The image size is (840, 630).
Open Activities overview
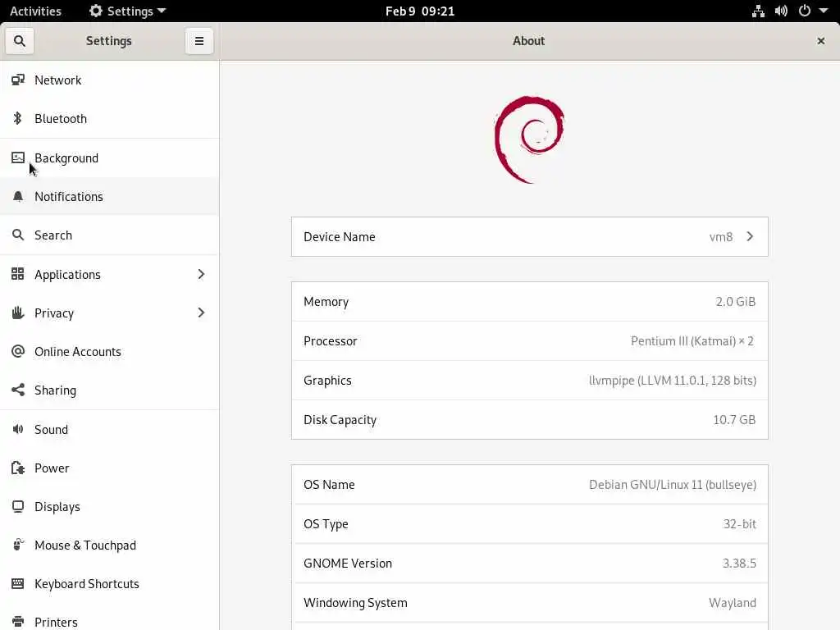click(35, 11)
